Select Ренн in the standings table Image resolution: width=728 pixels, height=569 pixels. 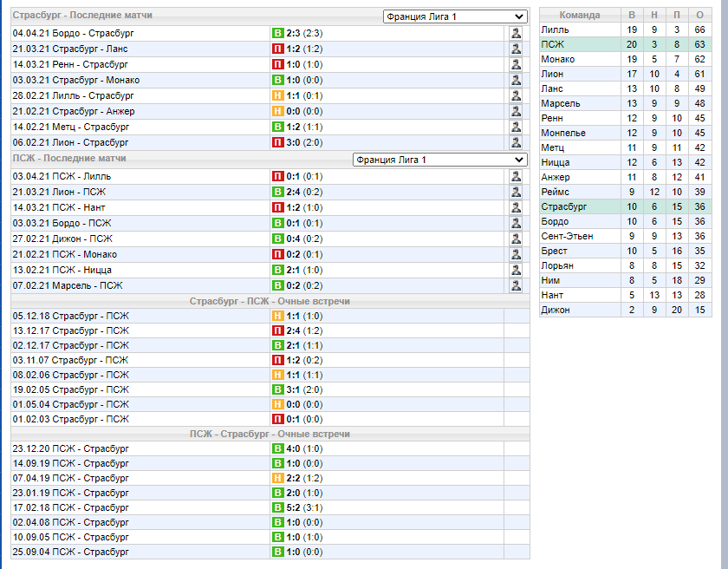point(626,118)
